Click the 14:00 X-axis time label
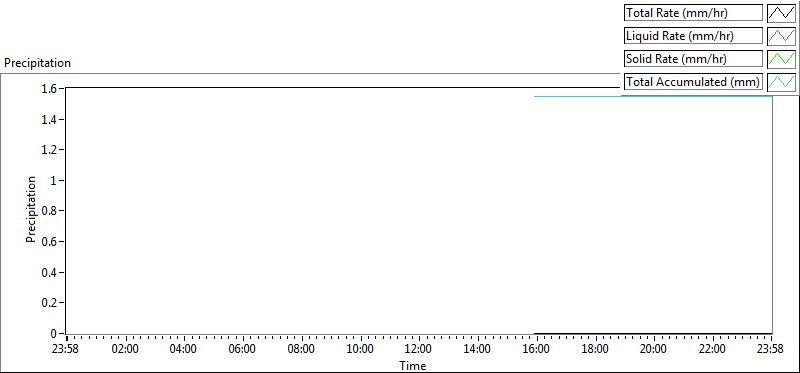800x373 pixels. pyautogui.click(x=478, y=350)
